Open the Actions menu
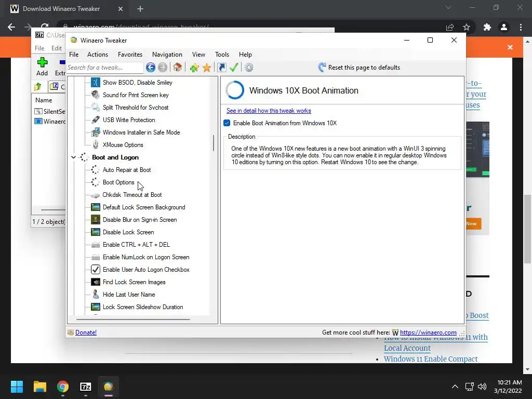This screenshot has width=532, height=399. (98, 55)
